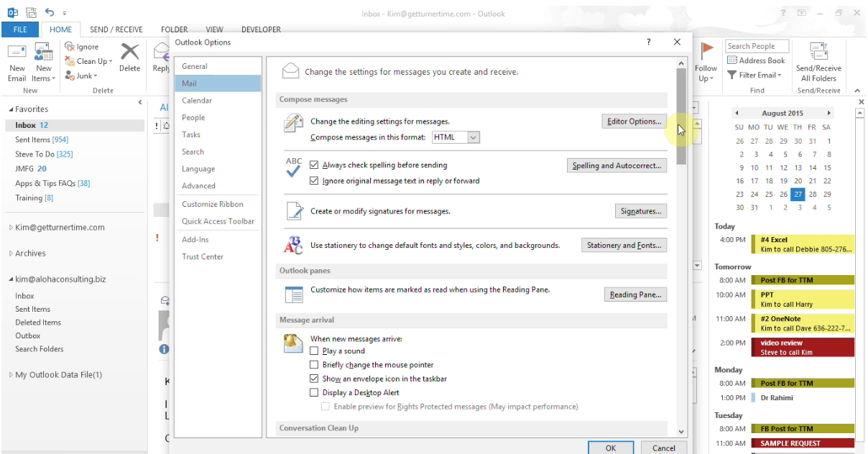This screenshot has height=454, width=868.
Task: Click the Delete X icon in the ribbon
Action: [x=129, y=52]
